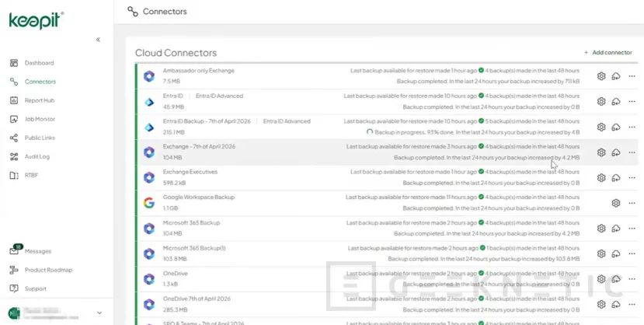Select Entra ID Backup - 7th of April 2026 name

[x=207, y=121]
